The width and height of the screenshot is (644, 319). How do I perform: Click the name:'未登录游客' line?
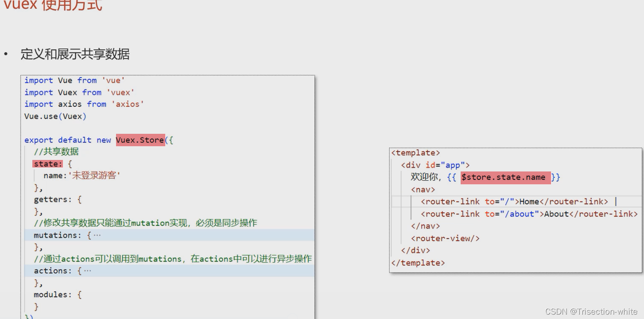82,176
